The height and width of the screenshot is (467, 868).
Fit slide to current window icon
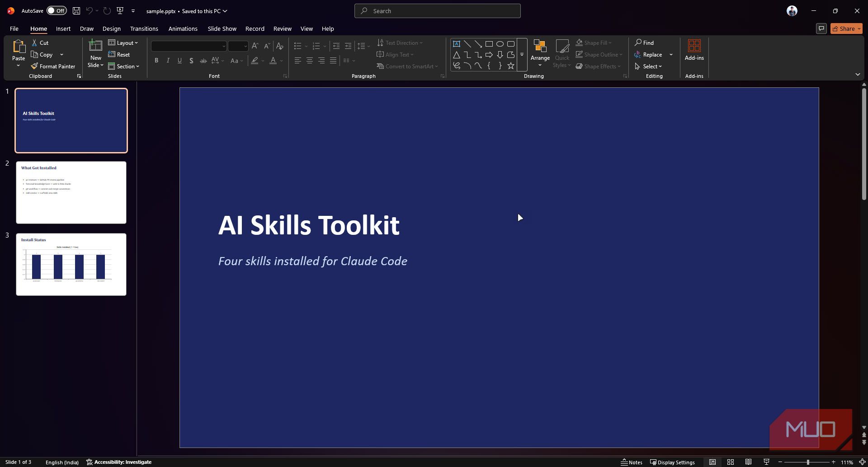click(863, 462)
